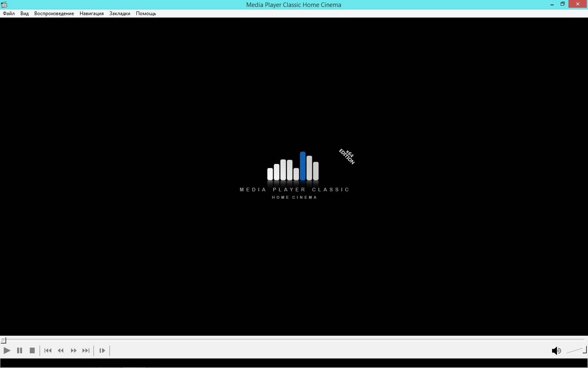This screenshot has width=588, height=368.
Task: Skip to next file or chapter
Action: pyautogui.click(x=86, y=350)
